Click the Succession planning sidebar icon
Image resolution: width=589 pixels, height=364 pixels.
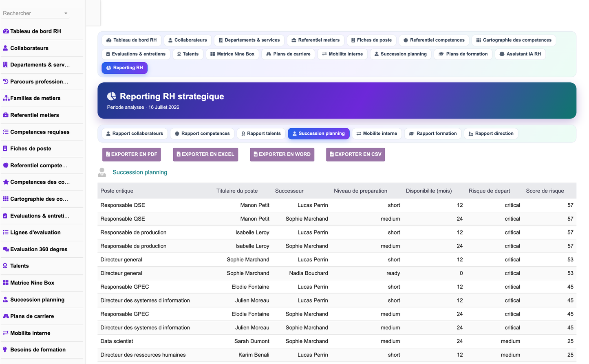pyautogui.click(x=6, y=300)
